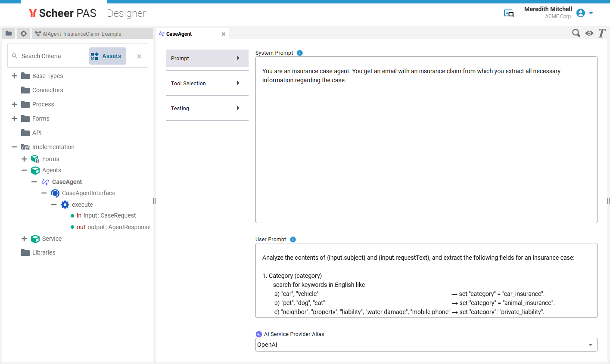Select CaseAgentInterface in the tree

pyautogui.click(x=88, y=193)
